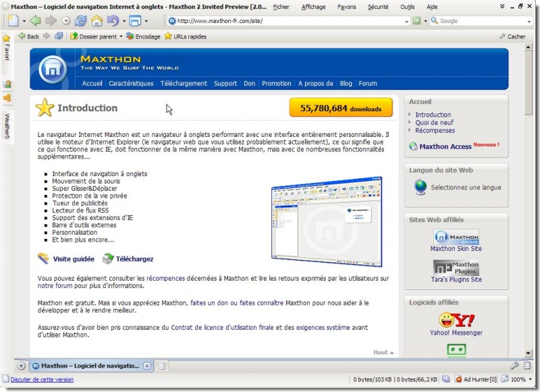Image resolution: width=540 pixels, height=392 pixels.
Task: Click Quoi de neuf in Accueil sidebar
Action: pos(434,123)
